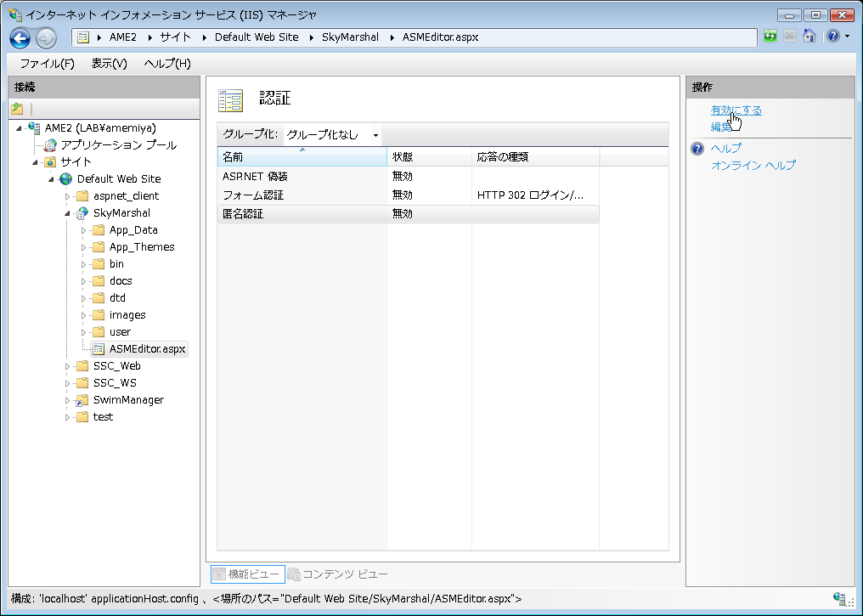Select the フォーム認証 row

(408, 195)
